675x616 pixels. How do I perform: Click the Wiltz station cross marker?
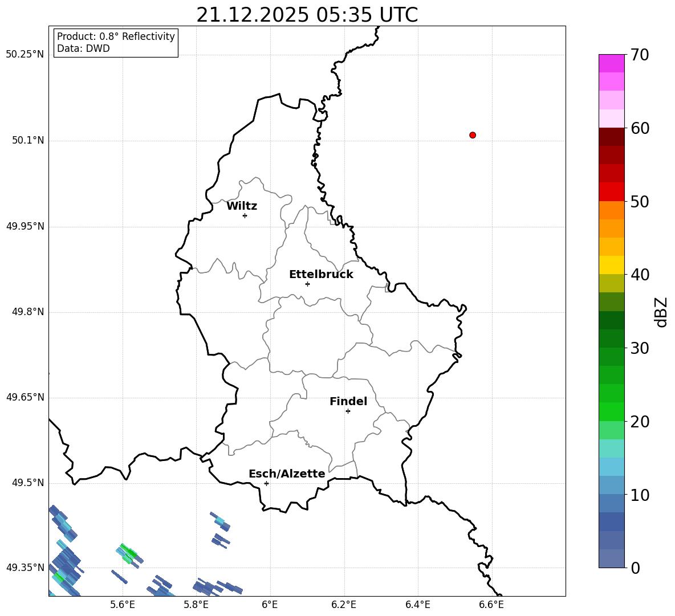click(245, 215)
